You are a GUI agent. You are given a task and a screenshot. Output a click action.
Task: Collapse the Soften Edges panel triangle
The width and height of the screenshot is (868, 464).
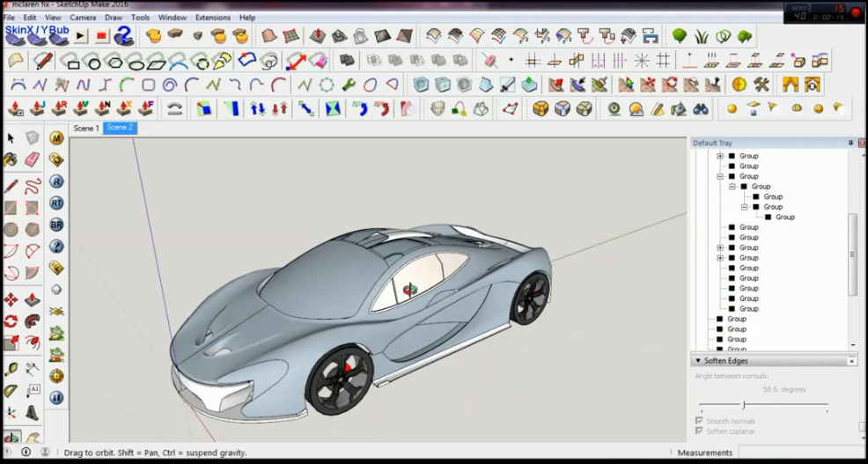(698, 361)
